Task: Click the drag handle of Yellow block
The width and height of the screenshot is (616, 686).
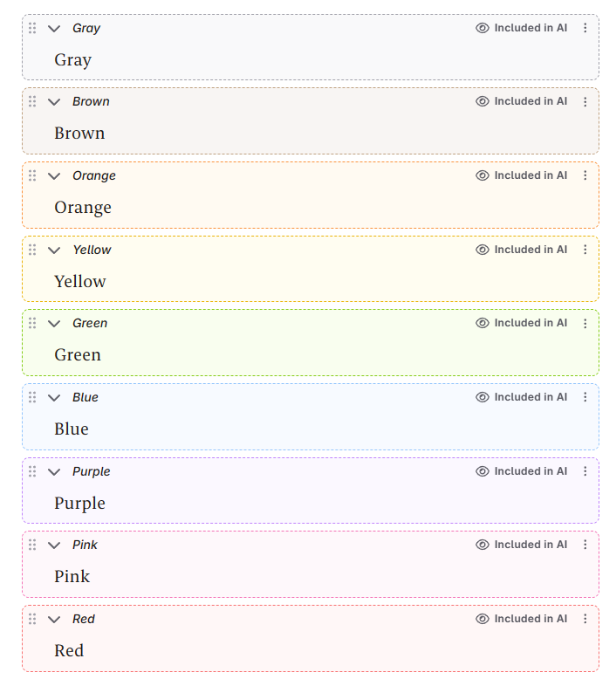Action: [x=32, y=250]
